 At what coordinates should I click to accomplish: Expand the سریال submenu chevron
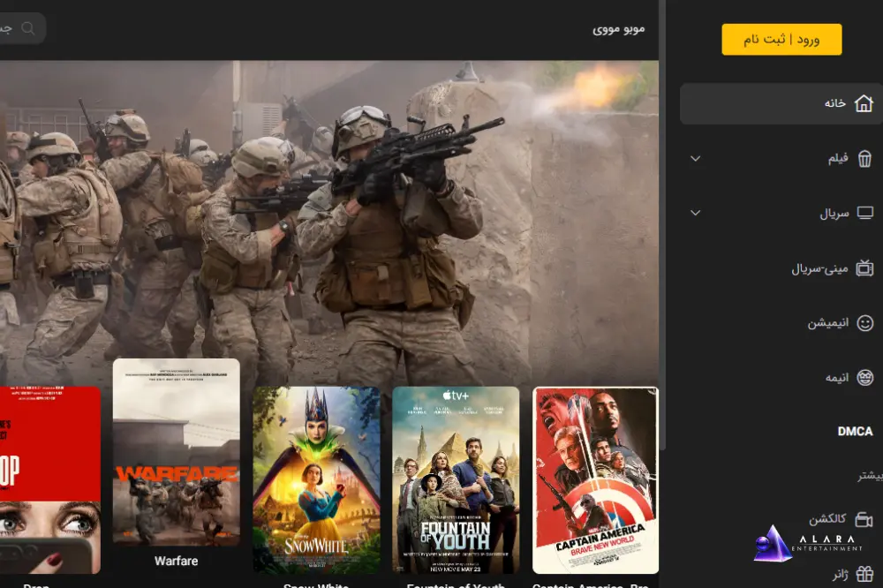pyautogui.click(x=695, y=213)
